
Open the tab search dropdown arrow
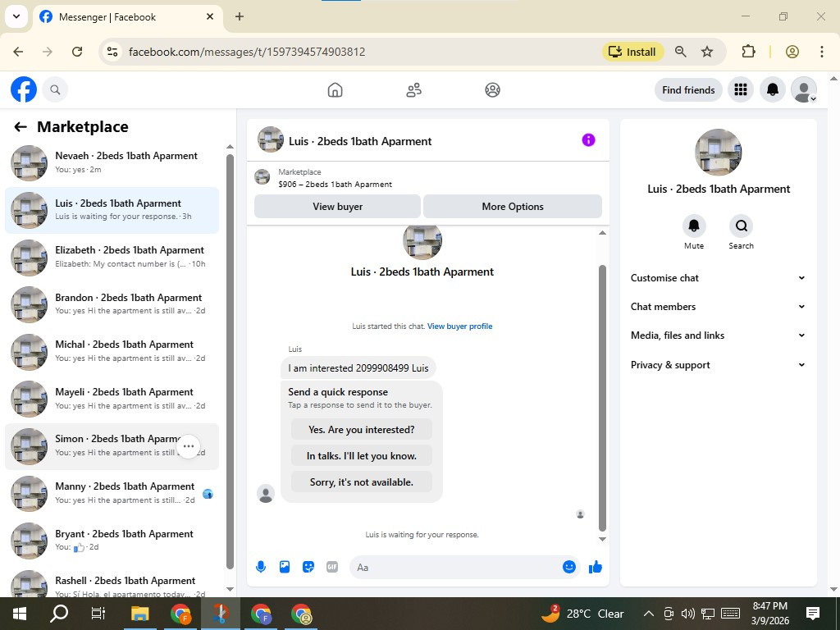click(x=16, y=16)
